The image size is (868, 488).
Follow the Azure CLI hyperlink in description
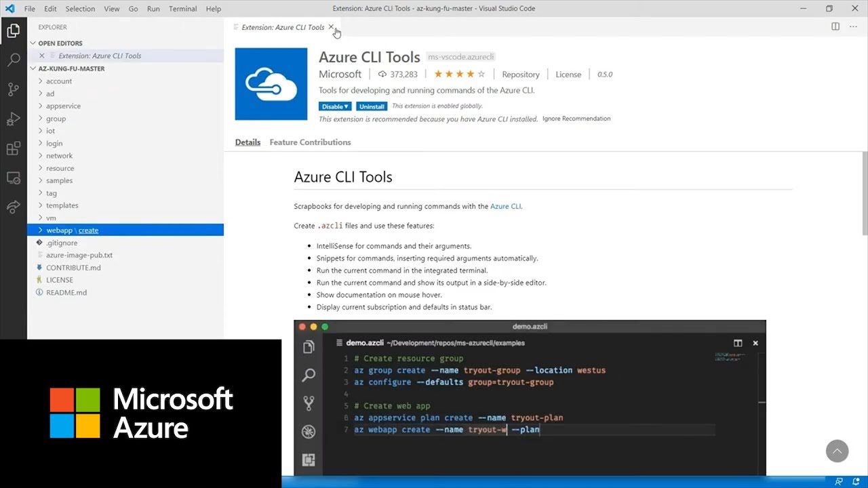[x=505, y=206]
